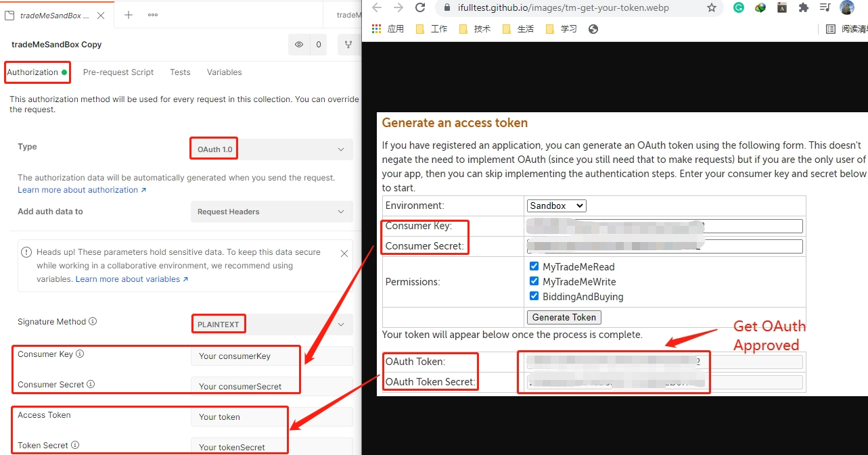The width and height of the screenshot is (868, 455).
Task: Open the green globe extension icon
Action: [760, 7]
